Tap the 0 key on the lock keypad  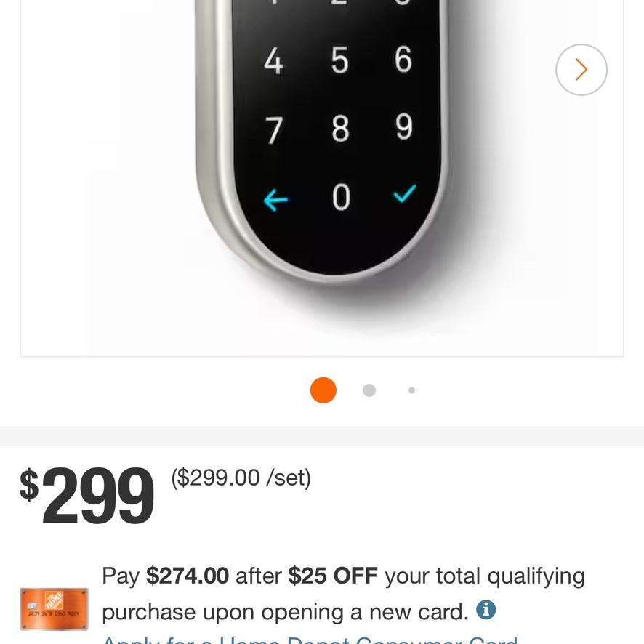point(341,197)
